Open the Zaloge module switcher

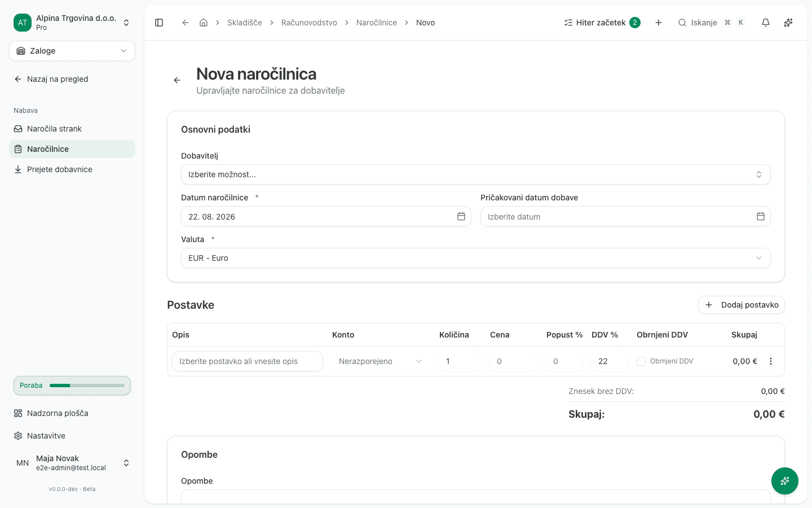pos(72,51)
